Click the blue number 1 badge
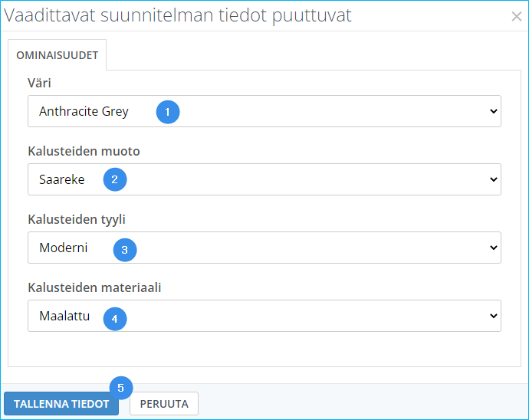This screenshot has height=420, width=529. [168, 112]
